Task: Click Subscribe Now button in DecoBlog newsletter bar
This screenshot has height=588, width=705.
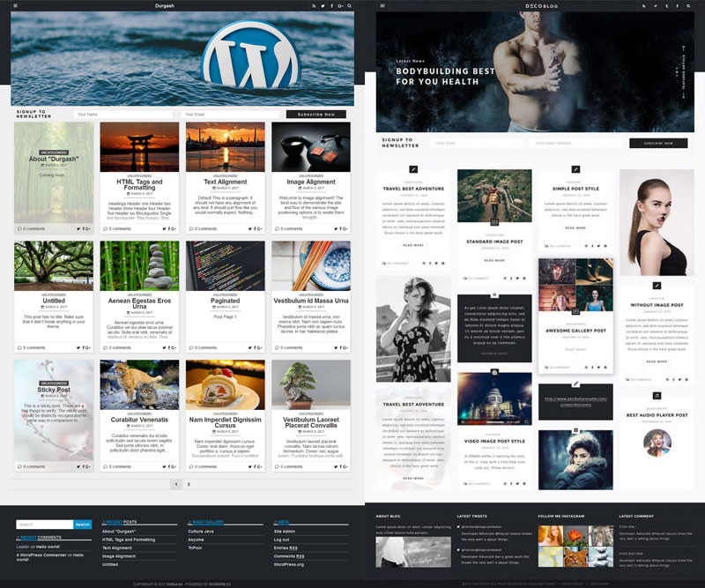Action: coord(658,143)
